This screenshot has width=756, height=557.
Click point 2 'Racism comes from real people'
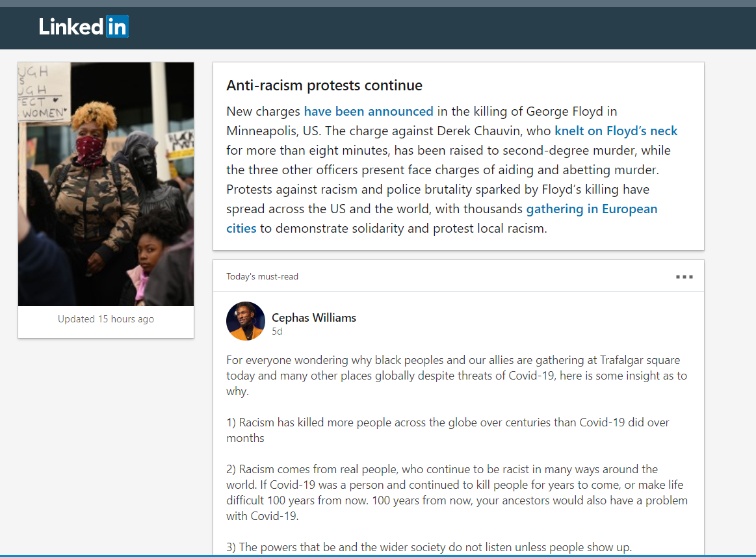click(x=457, y=493)
